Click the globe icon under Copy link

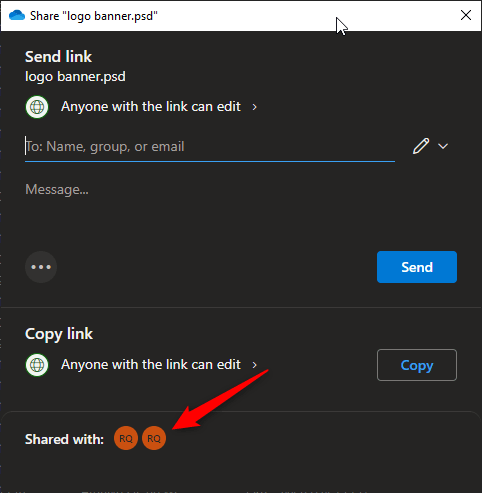click(x=37, y=365)
